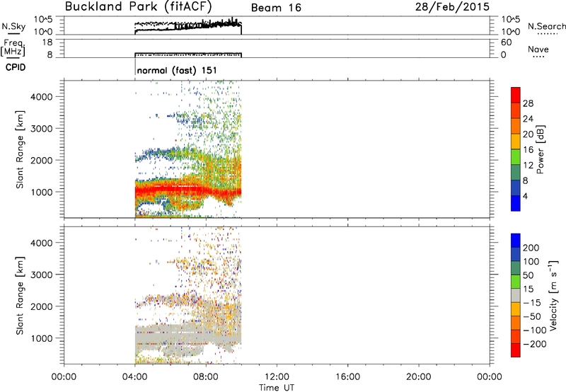Select the "20:00" time tick label
566x392 pixels.
419,377
